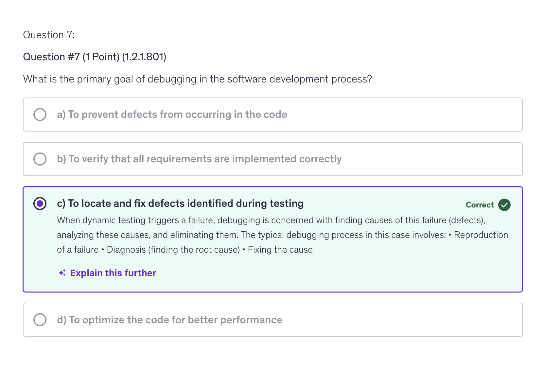
Task: Click the debugging question prompt text
Action: [x=198, y=79]
